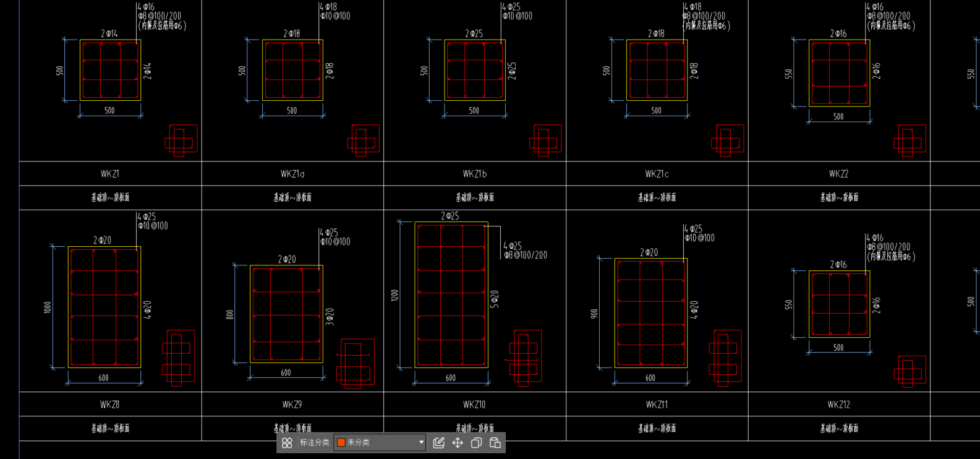Select the WKZ2 column cross-section drawing

(840, 73)
